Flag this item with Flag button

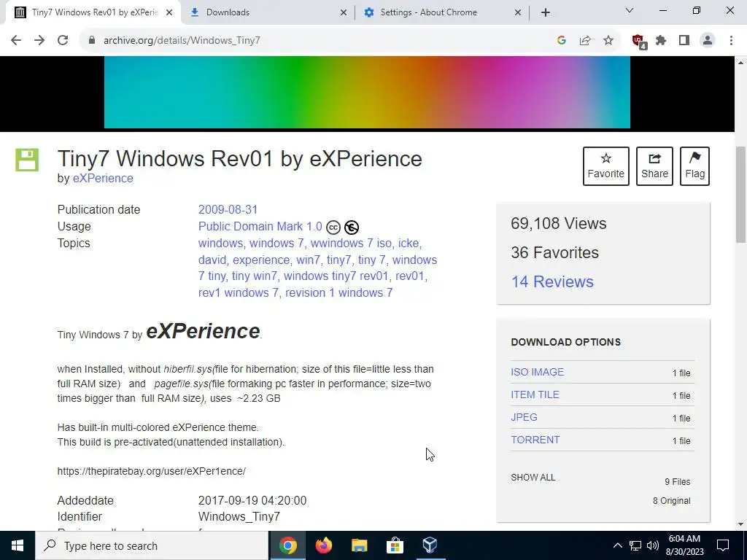(695, 166)
